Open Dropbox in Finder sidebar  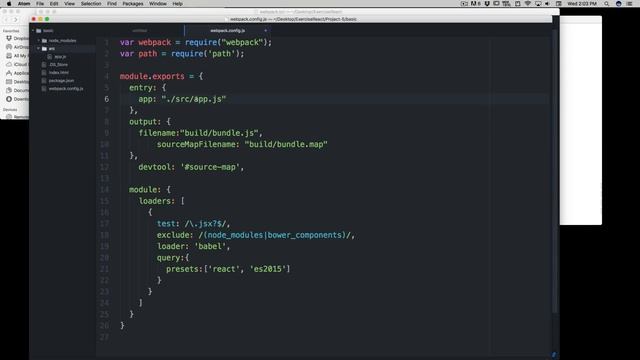[x=17, y=38]
